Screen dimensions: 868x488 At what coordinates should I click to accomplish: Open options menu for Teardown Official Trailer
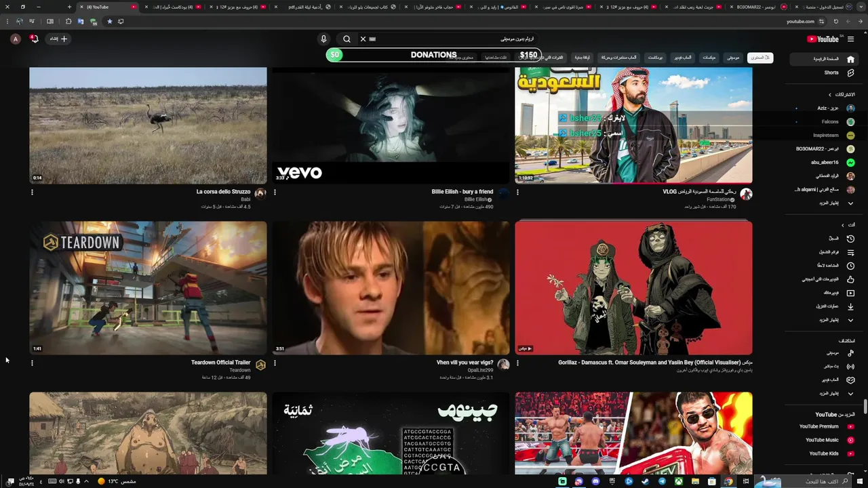32,363
